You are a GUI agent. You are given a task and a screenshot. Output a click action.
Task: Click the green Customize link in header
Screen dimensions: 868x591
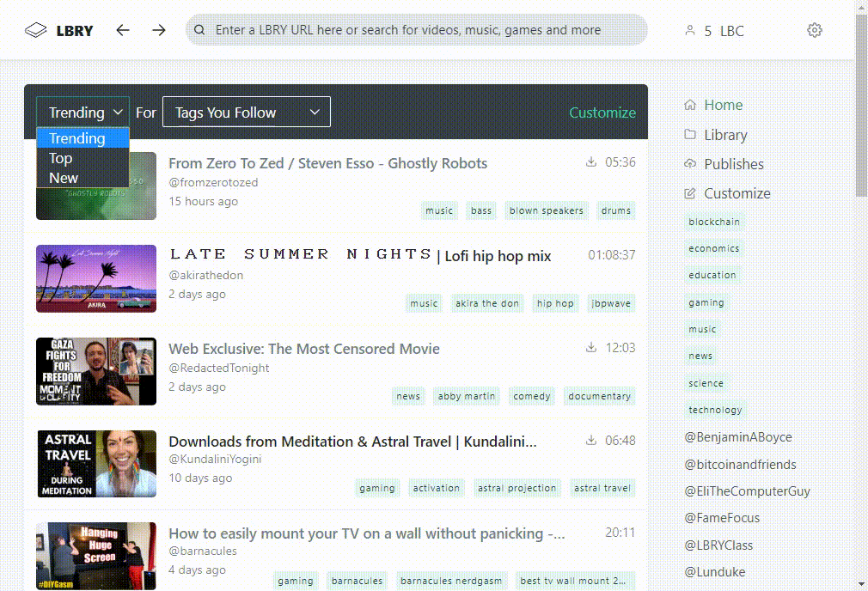[602, 113]
